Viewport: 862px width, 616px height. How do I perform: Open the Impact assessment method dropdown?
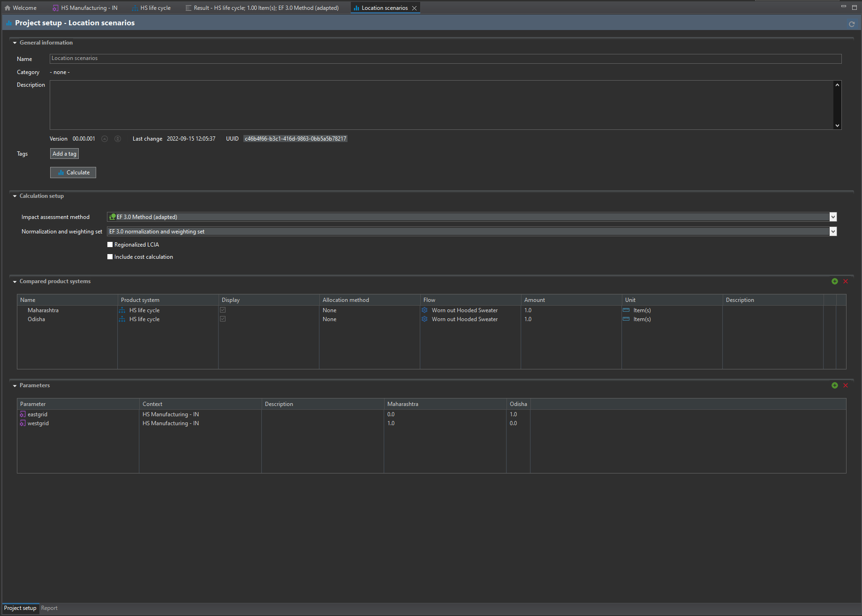click(x=833, y=217)
